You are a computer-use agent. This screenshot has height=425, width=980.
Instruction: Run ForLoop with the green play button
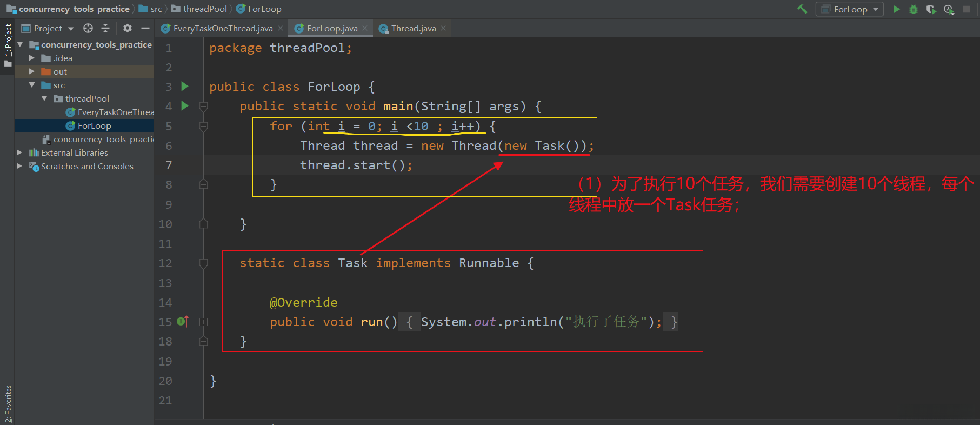pyautogui.click(x=896, y=9)
